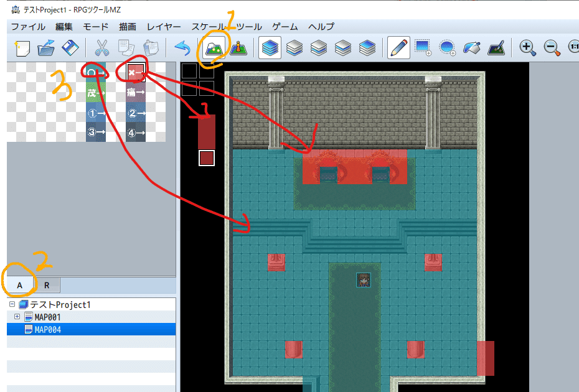The image size is (579, 392).
Task: Switch to Event editing mode icon
Action: [x=238, y=48]
